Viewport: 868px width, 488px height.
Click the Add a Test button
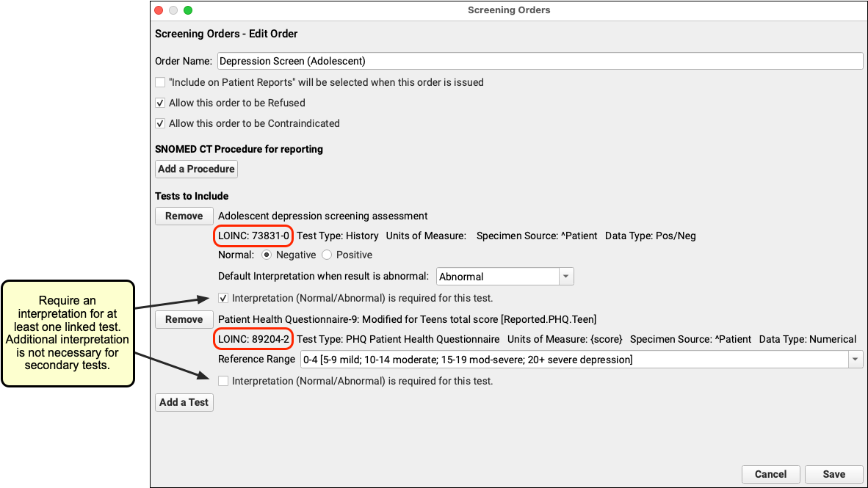[x=184, y=402]
